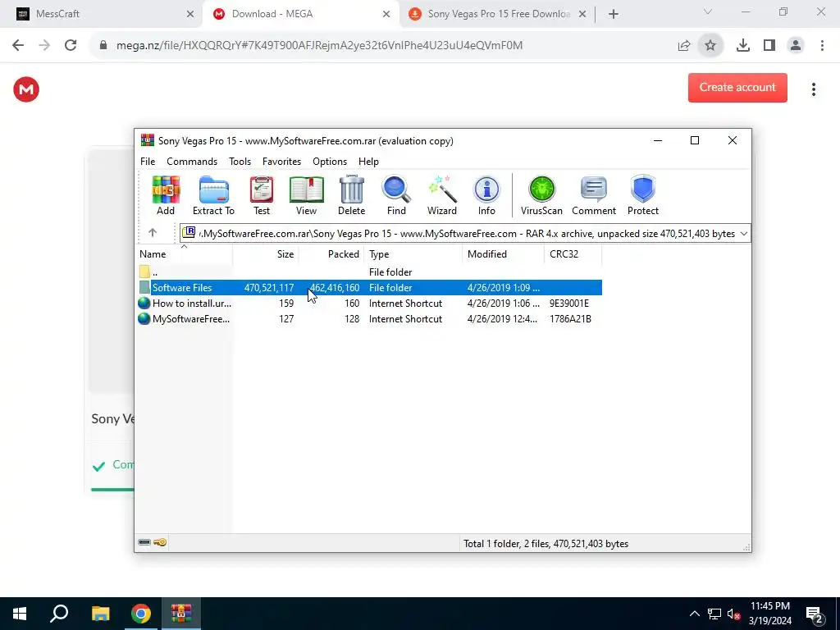
Task: Bookmark this page with the star icon
Action: coord(710,46)
